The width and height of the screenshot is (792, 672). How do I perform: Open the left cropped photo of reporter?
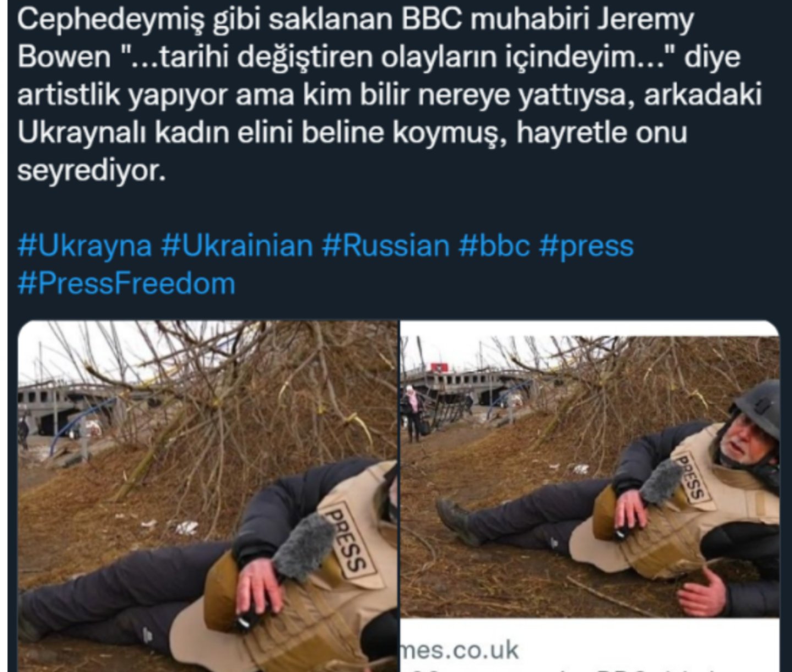click(208, 496)
